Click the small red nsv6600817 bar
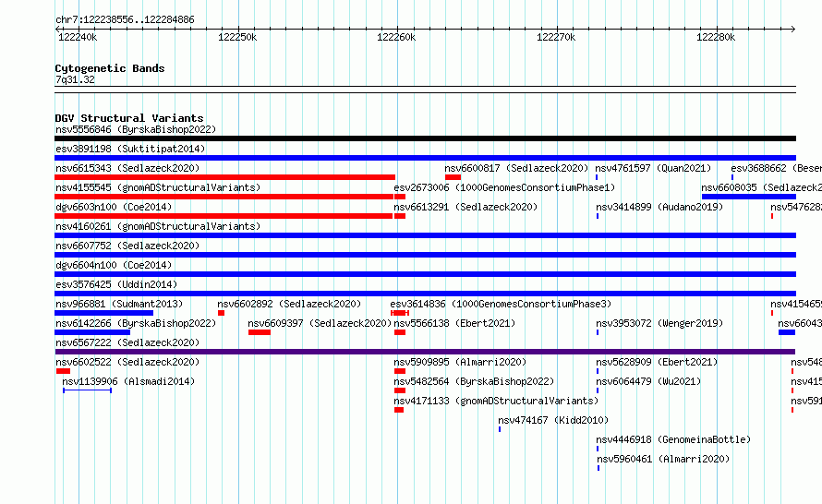The height and width of the screenshot is (504, 822). (x=453, y=177)
